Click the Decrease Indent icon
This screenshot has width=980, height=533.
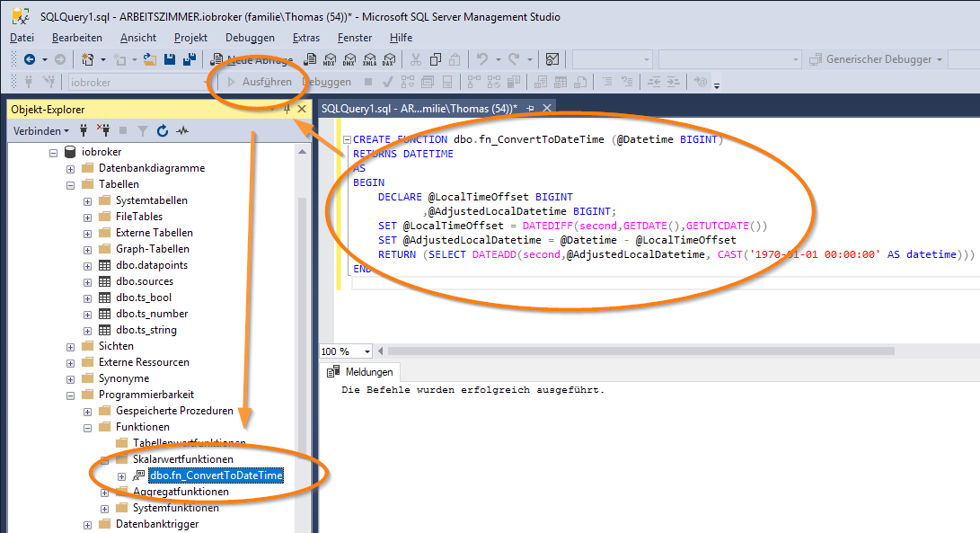click(654, 82)
